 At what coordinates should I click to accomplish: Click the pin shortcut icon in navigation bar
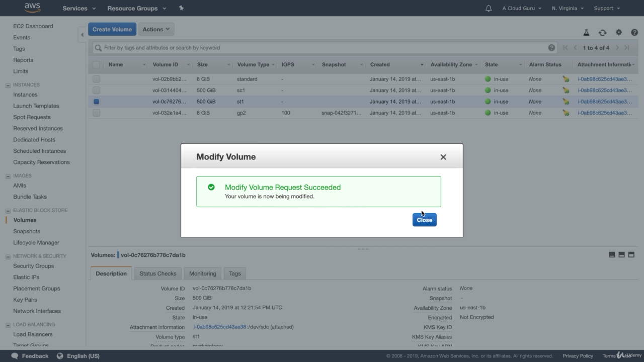click(x=181, y=8)
